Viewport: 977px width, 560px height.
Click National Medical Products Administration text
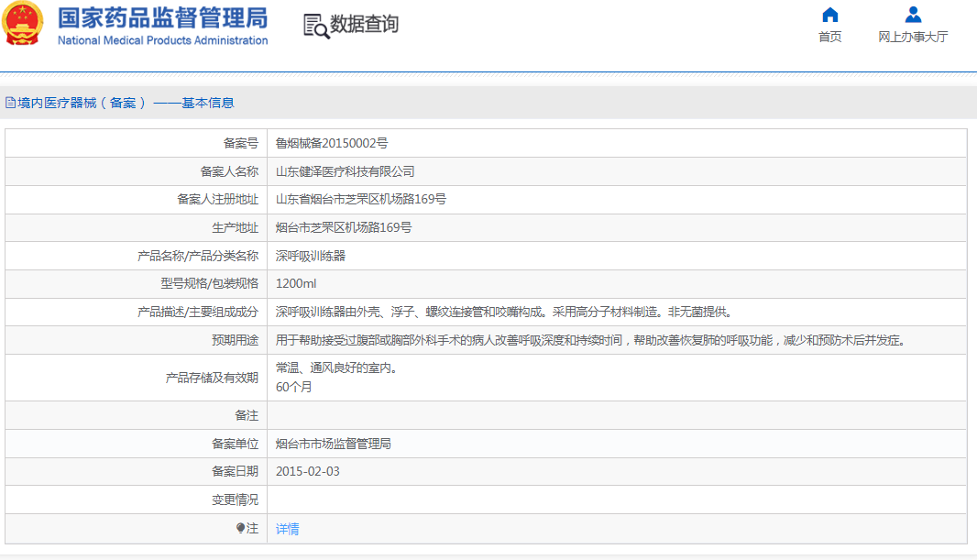[x=162, y=40]
